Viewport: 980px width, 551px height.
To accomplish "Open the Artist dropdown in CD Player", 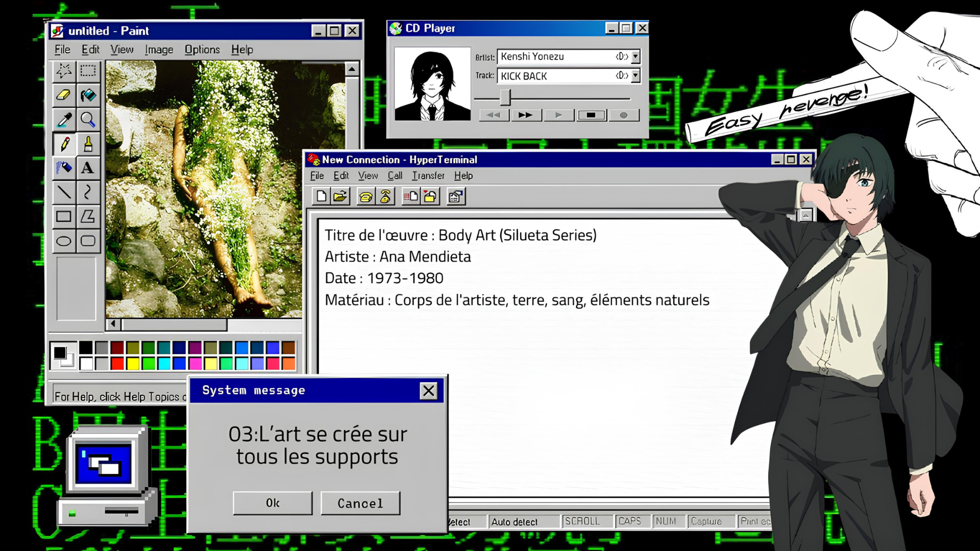I will coord(635,57).
